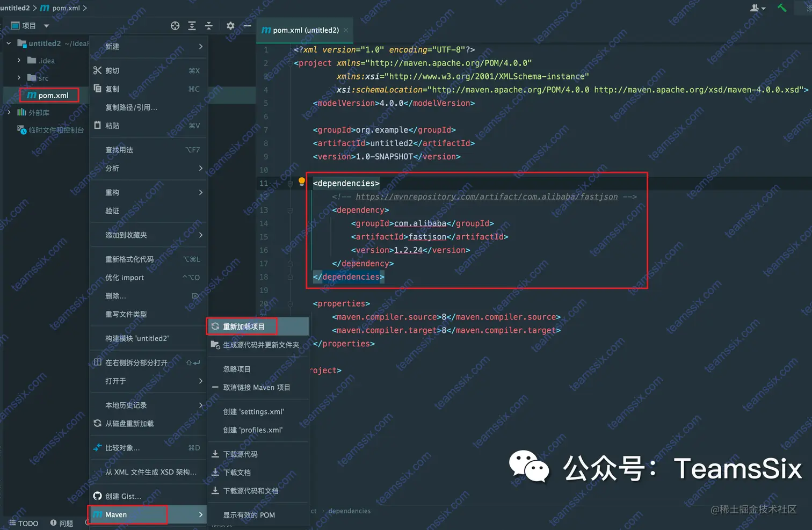This screenshot has height=530, width=812.
Task: Click untitled2 in the navigation breadcrumb
Action: [x=15, y=8]
